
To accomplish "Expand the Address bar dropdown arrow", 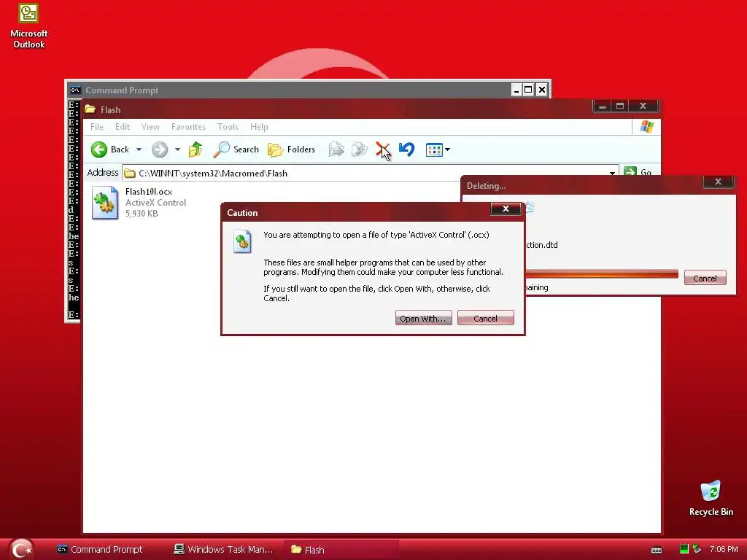I will point(612,173).
